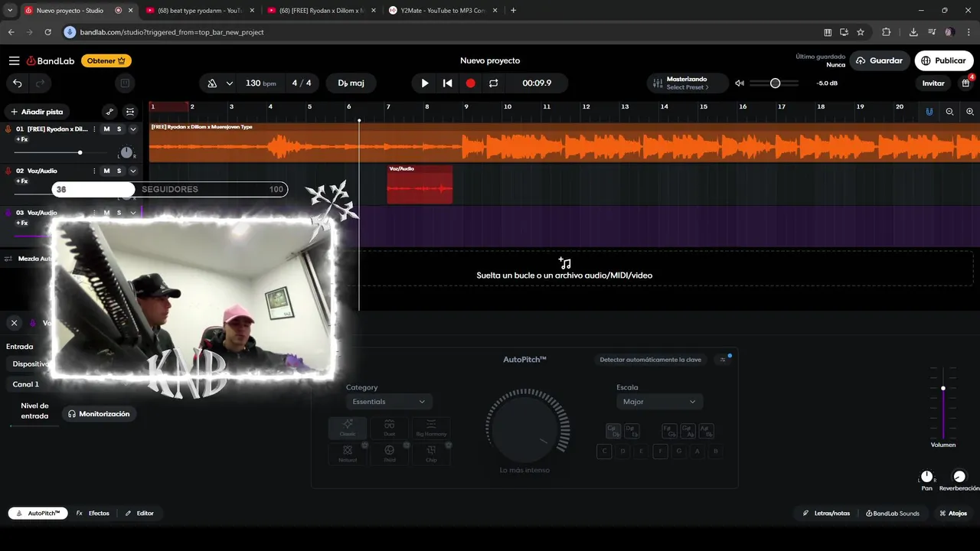Screen dimensions: 980x551
Task: Solo track 01 Ryodan x Dillom
Action: (x=119, y=129)
